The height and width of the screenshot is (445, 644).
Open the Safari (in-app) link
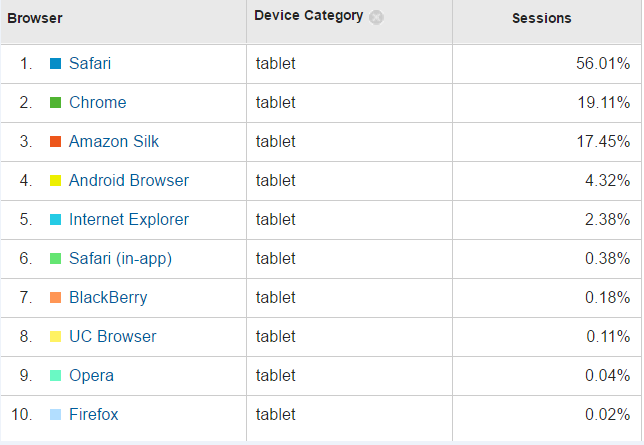point(120,258)
